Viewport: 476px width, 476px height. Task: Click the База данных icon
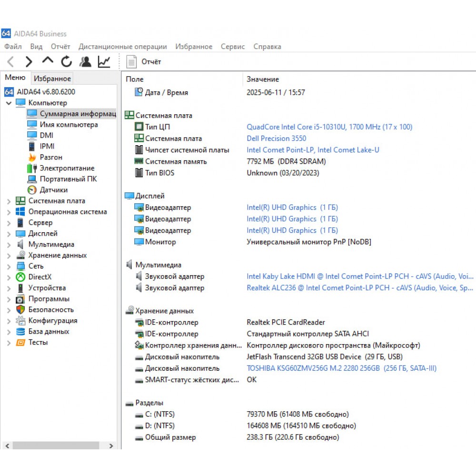point(20,331)
